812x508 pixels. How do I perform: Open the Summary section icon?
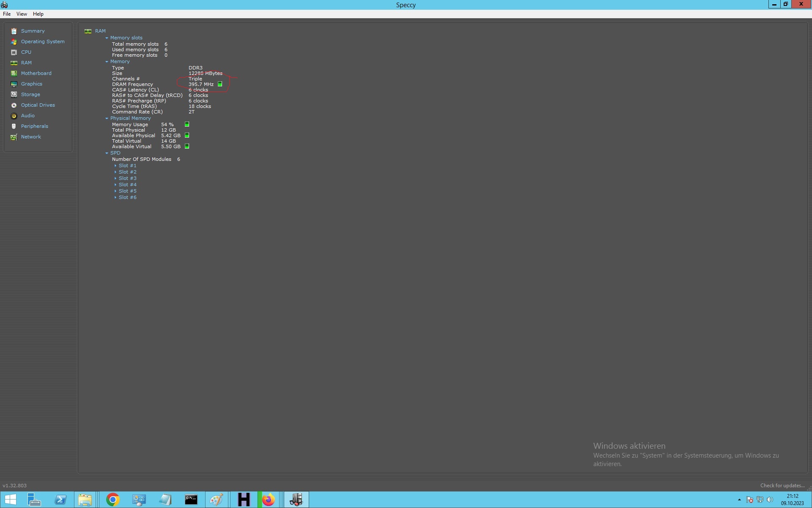coord(14,31)
